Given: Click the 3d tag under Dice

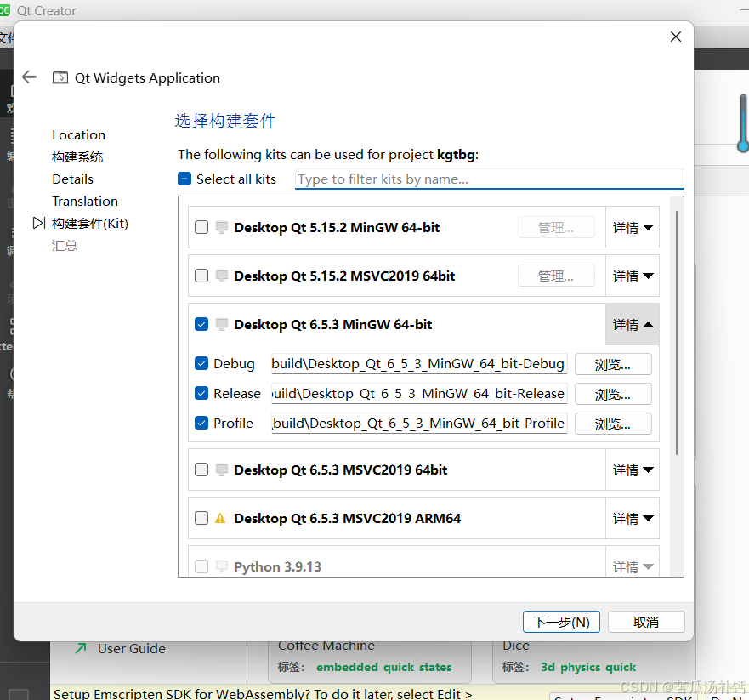Looking at the screenshot, I should (x=548, y=667).
